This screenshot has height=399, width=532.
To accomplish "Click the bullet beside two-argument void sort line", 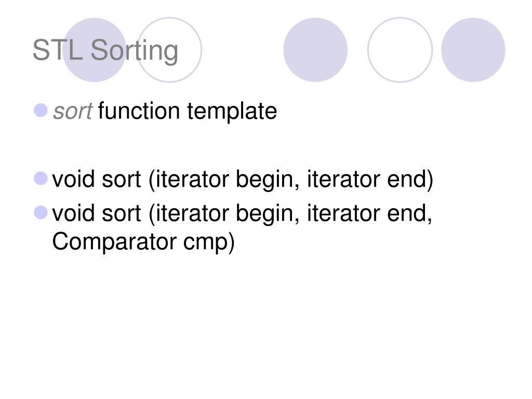I will 41,179.
